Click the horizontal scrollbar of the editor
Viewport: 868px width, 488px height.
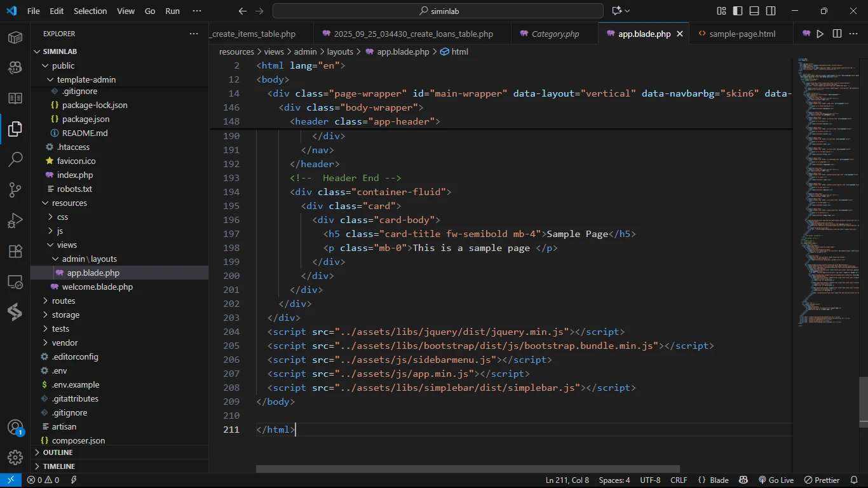(x=468, y=469)
